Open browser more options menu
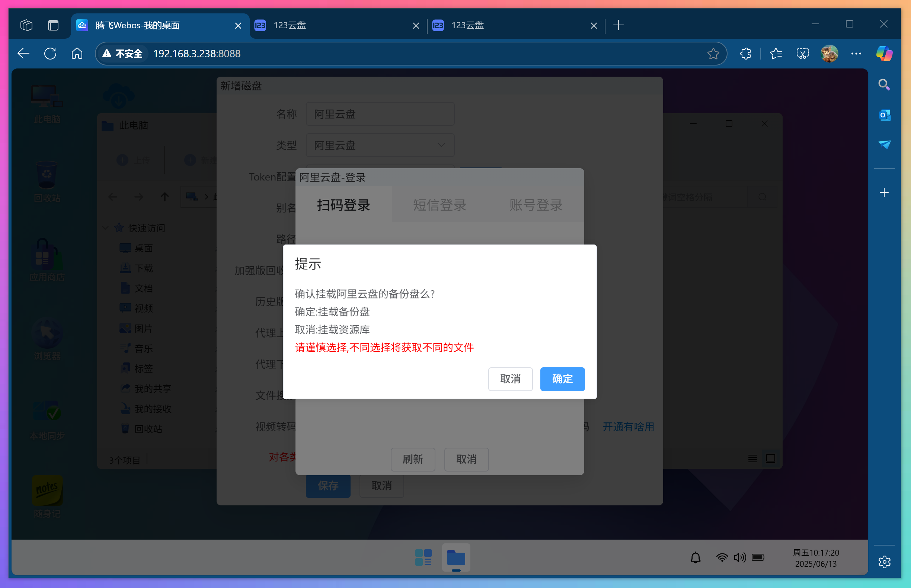 [x=856, y=54]
